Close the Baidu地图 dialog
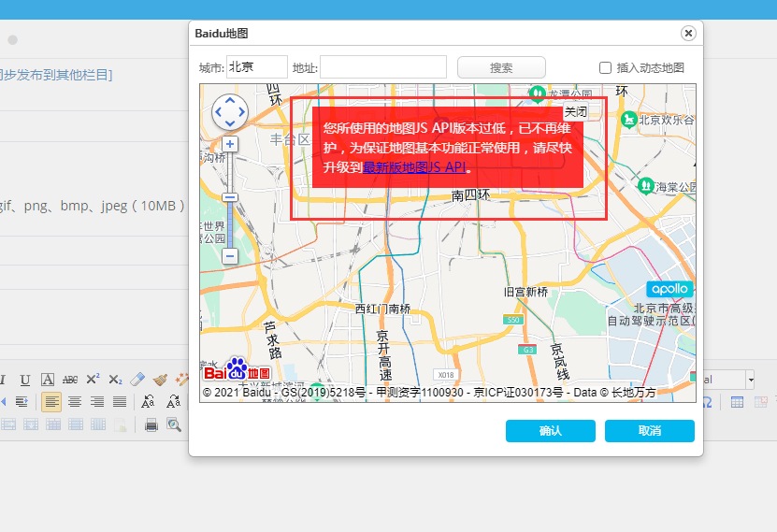The width and height of the screenshot is (777, 532). (x=688, y=33)
